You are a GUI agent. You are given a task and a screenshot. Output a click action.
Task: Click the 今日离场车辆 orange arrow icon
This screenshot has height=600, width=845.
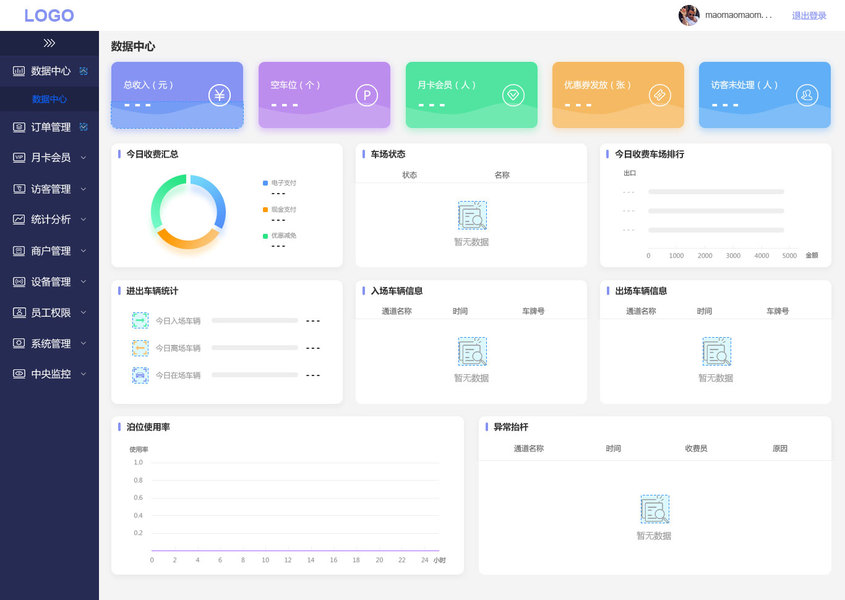coord(140,348)
